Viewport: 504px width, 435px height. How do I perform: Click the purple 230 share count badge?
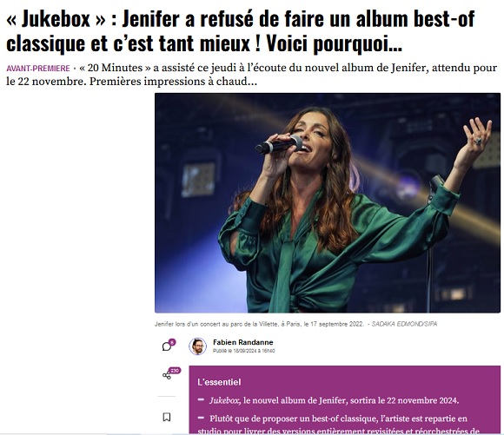[x=175, y=371]
